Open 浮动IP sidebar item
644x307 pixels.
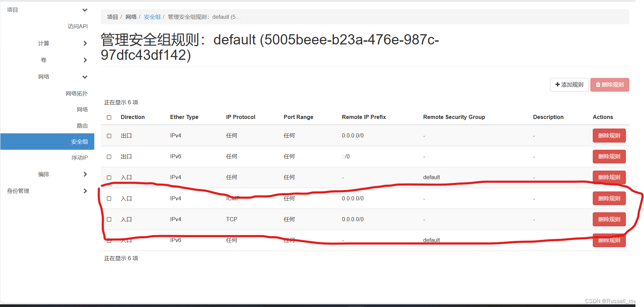[79, 158]
